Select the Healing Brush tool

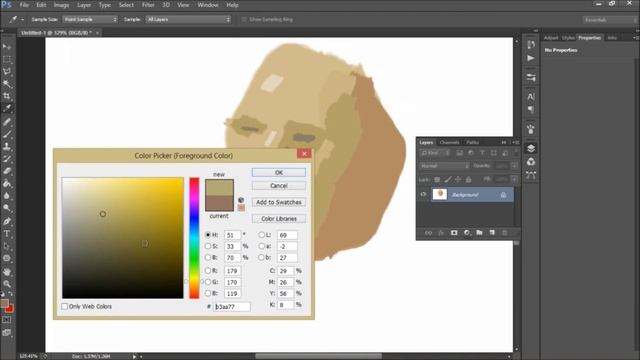(7, 122)
